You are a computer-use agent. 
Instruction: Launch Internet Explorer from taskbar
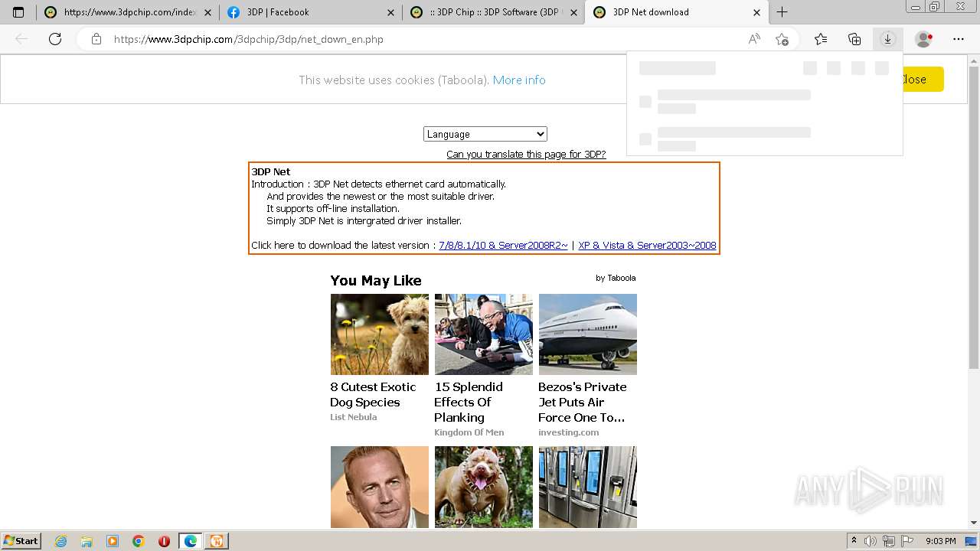click(60, 541)
